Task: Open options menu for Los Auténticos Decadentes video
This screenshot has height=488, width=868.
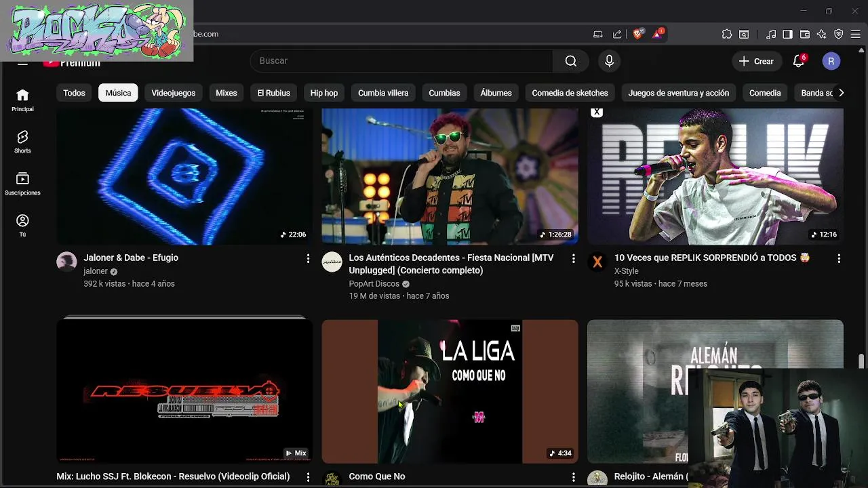Action: pos(573,259)
